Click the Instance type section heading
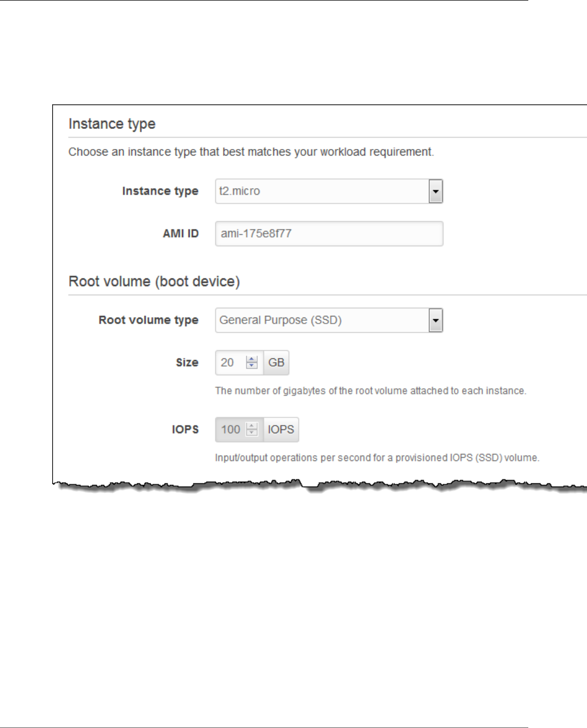The image size is (587, 728). (112, 124)
